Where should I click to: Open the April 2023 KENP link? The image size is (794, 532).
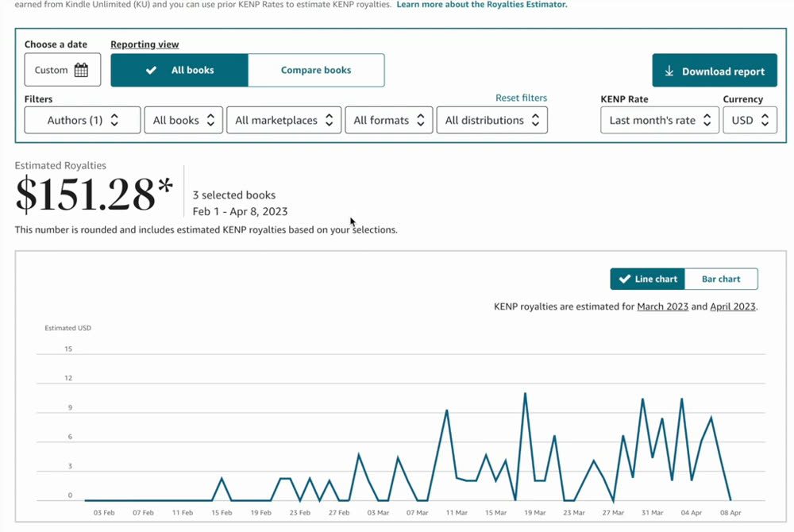pyautogui.click(x=733, y=306)
